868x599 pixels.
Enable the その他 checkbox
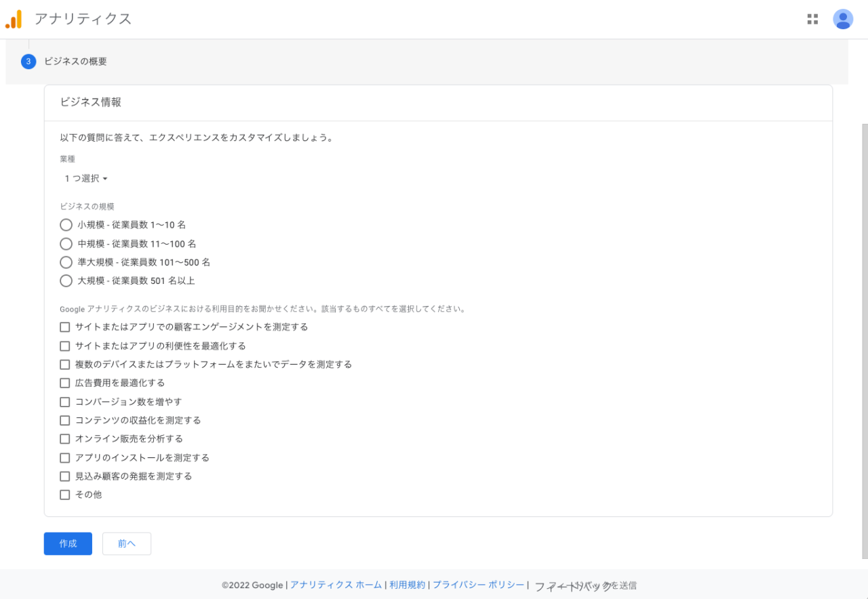click(65, 495)
